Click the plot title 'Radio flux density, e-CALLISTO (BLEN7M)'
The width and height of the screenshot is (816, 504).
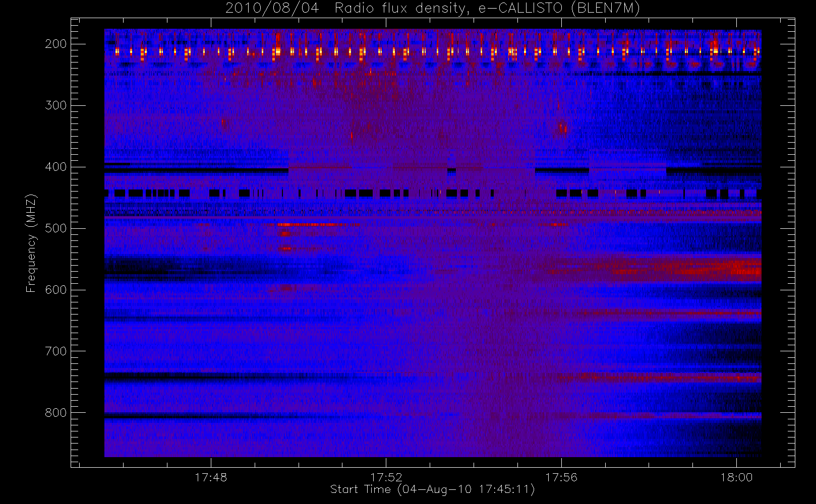[487, 9]
